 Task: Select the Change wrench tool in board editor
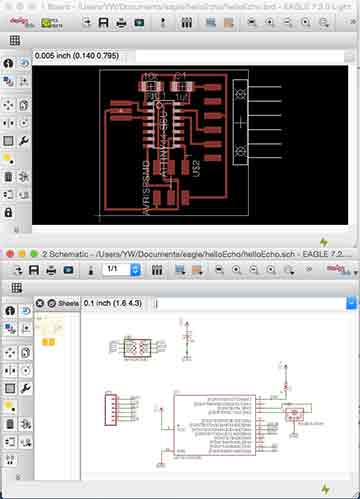[x=24, y=141]
